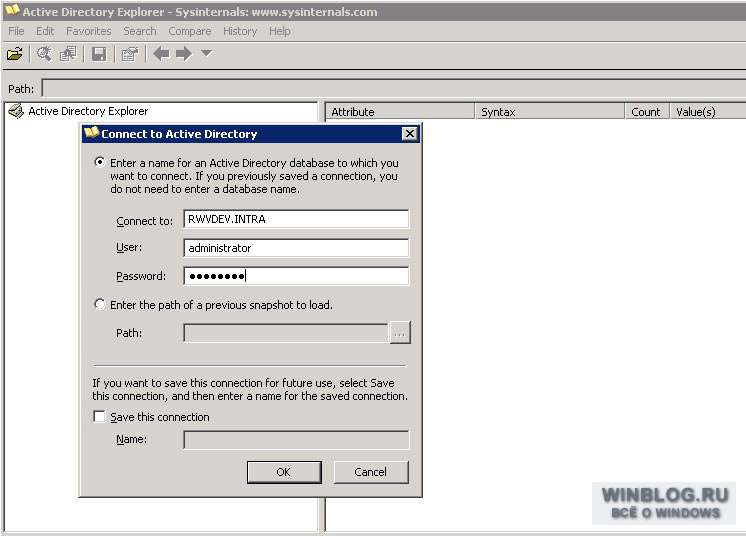The height and width of the screenshot is (536, 746).
Task: Open the history dropdown arrow in toolbar
Action: [206, 53]
